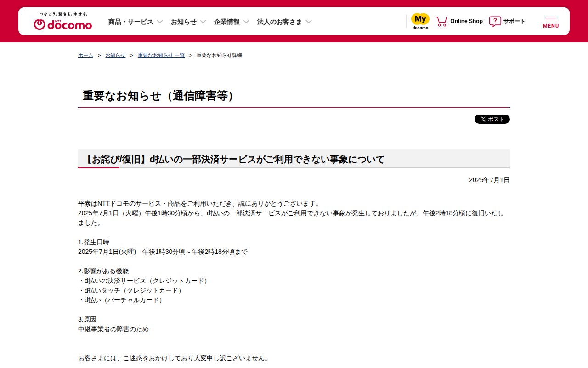
Task: Click the 2.影響がある機能 section label
Action: (x=103, y=271)
